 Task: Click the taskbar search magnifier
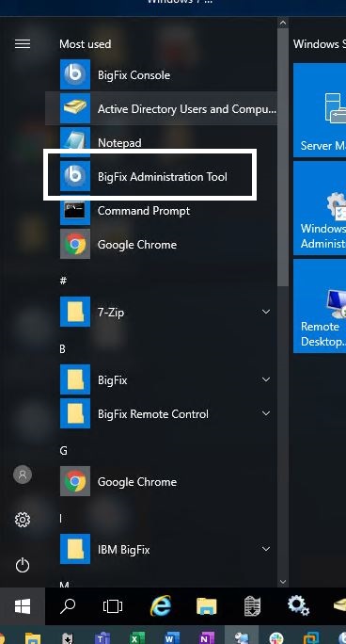68,606
